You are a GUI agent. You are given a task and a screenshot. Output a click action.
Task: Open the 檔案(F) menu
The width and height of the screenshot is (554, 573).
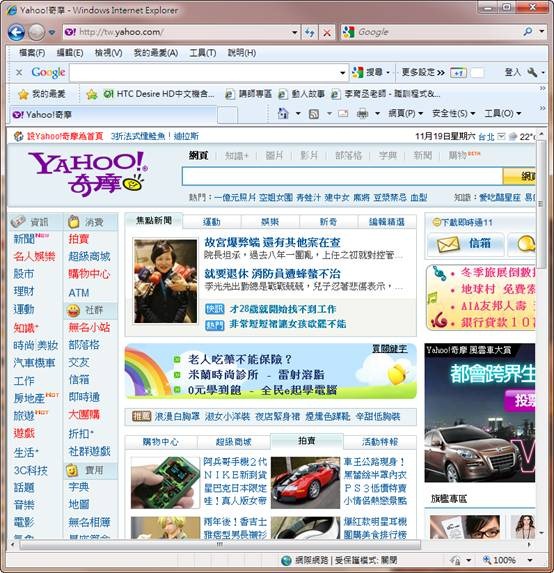pyautogui.click(x=32, y=53)
